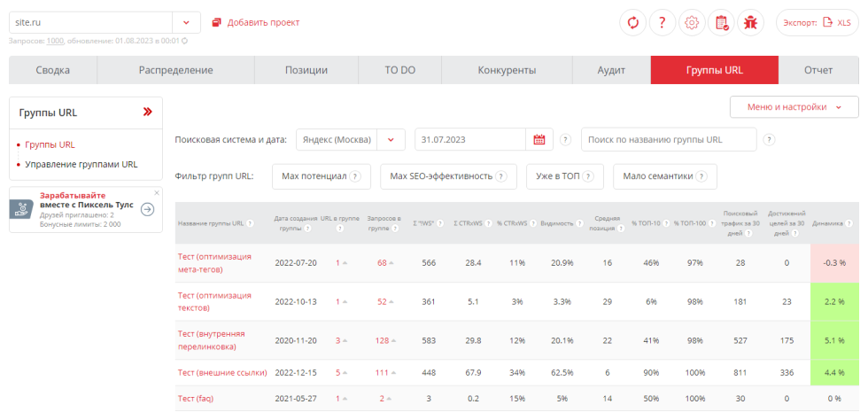Click help icon beside Название группы URL header
Screen dimensions: 868x420
[x=250, y=223]
